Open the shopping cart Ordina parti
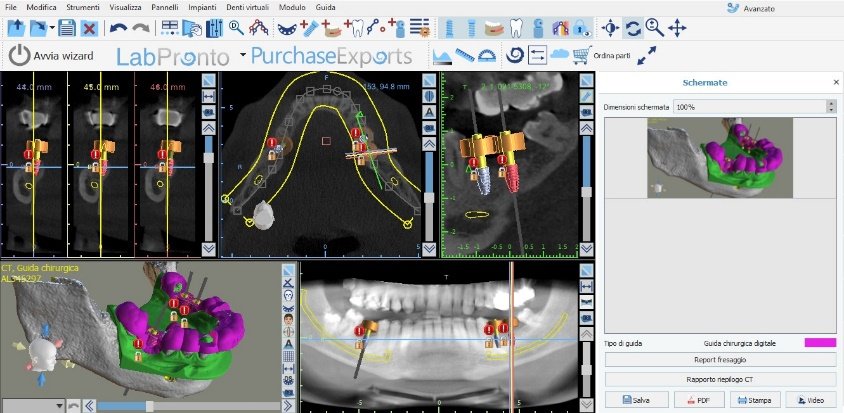 pos(581,55)
